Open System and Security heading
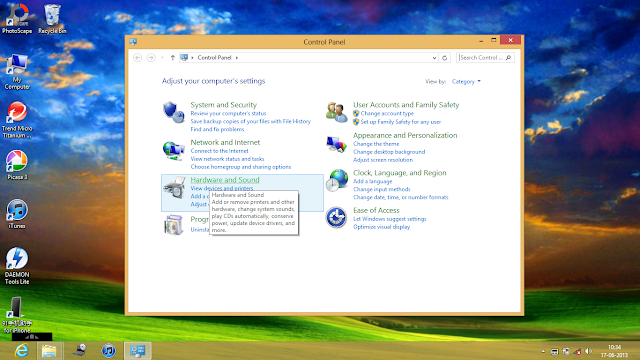This screenshot has width=640, height=360. 224,105
